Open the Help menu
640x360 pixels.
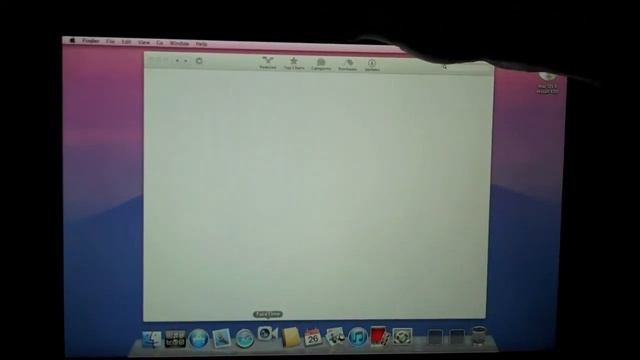(x=201, y=43)
